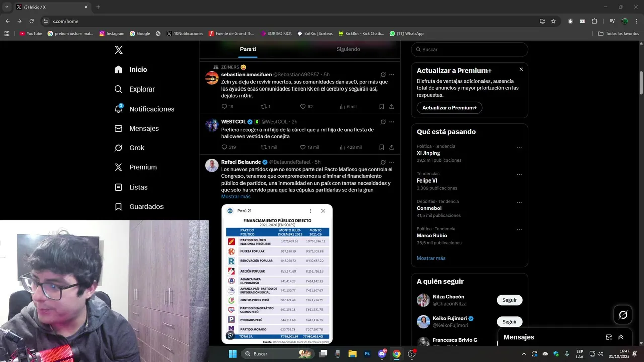
Task: Open a new browser tab
Action: pos(98,7)
